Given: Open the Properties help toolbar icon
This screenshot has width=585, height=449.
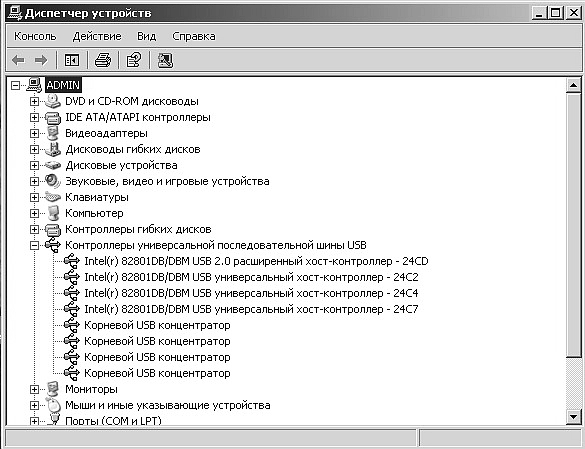Looking at the screenshot, I should [x=134, y=60].
